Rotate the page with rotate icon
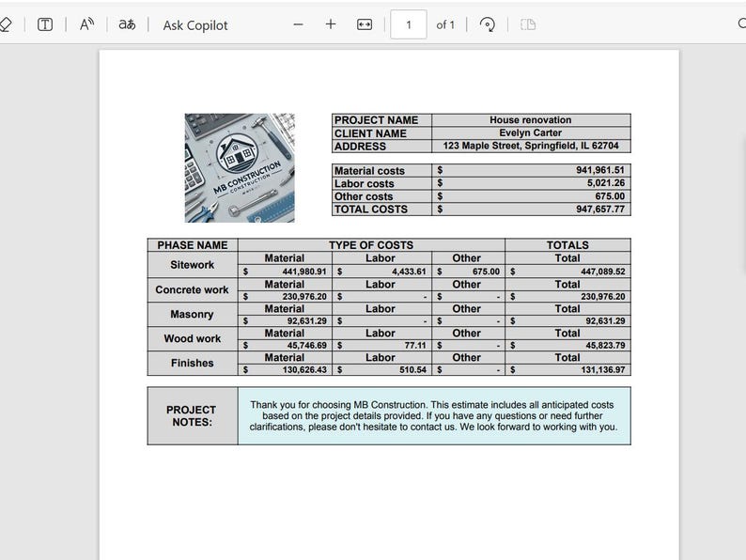Image resolution: width=746 pixels, height=560 pixels. [488, 24]
